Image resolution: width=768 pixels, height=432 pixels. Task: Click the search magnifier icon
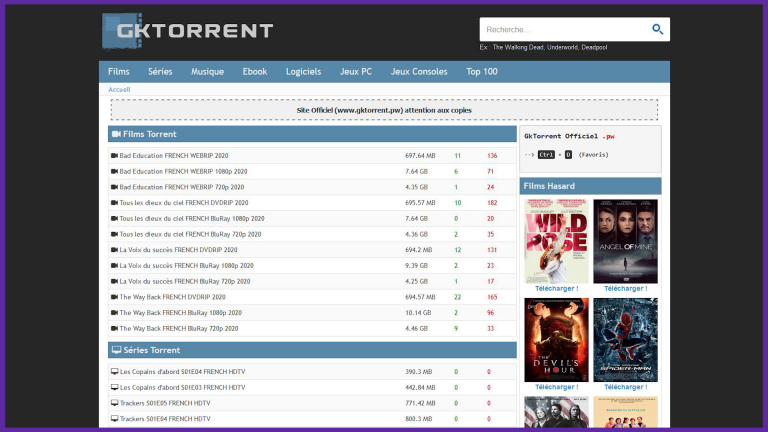(x=657, y=29)
